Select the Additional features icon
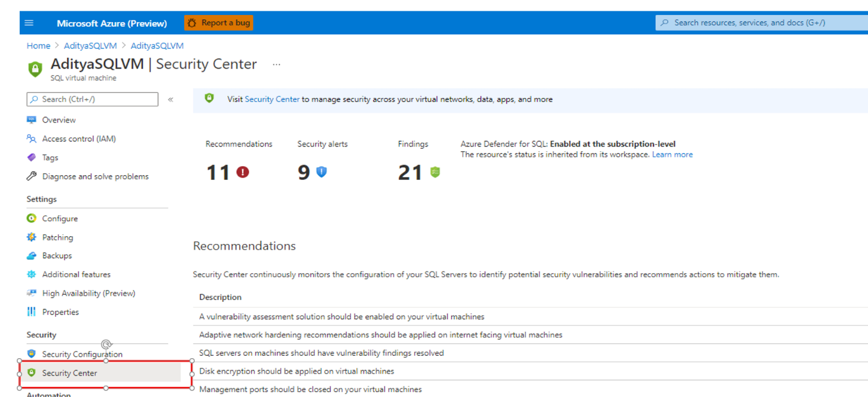 (31, 274)
